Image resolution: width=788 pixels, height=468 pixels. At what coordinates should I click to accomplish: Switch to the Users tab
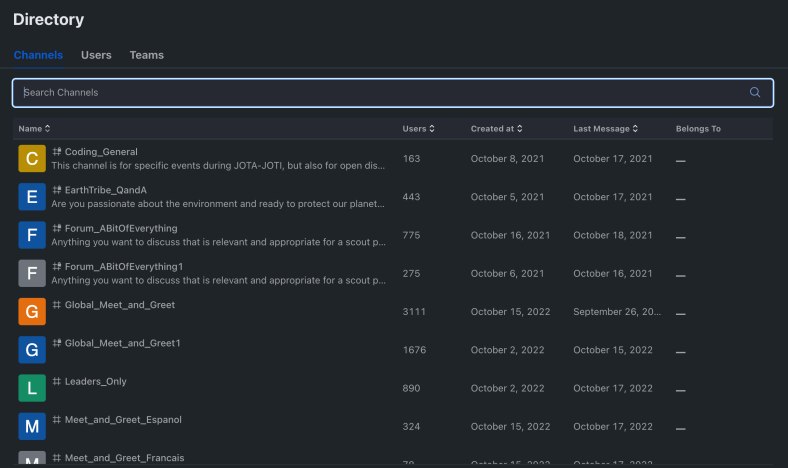[x=96, y=55]
